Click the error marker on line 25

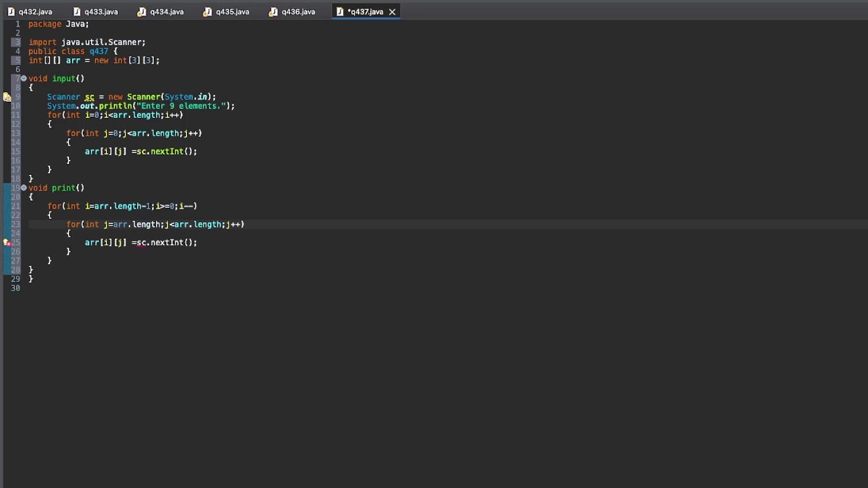tap(7, 243)
